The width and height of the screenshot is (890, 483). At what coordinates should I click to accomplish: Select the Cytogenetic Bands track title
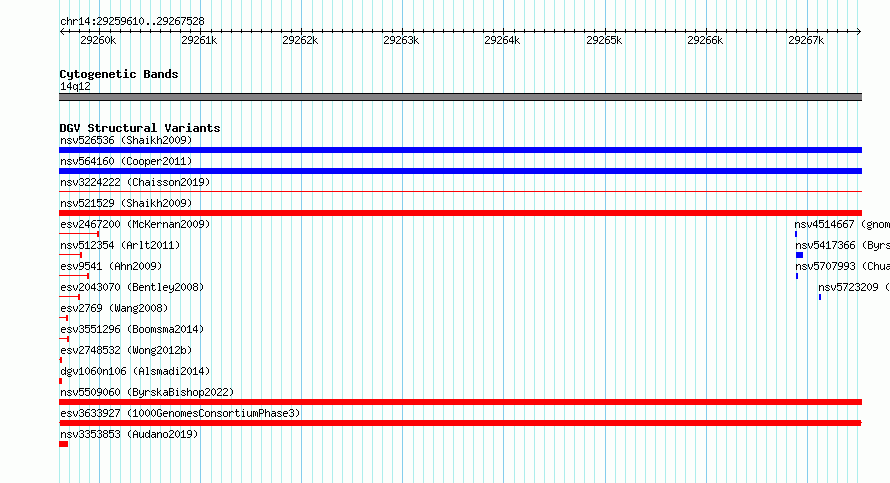(x=119, y=74)
